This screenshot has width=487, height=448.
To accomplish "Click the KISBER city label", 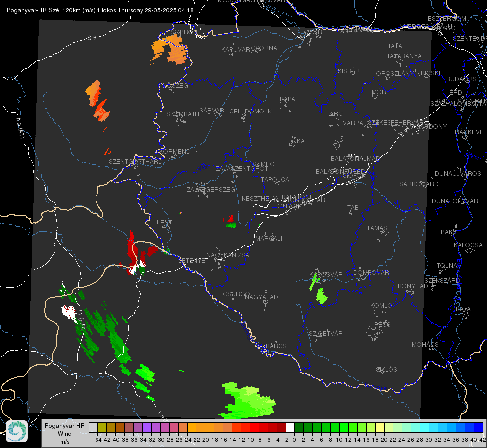I will 349,71.
